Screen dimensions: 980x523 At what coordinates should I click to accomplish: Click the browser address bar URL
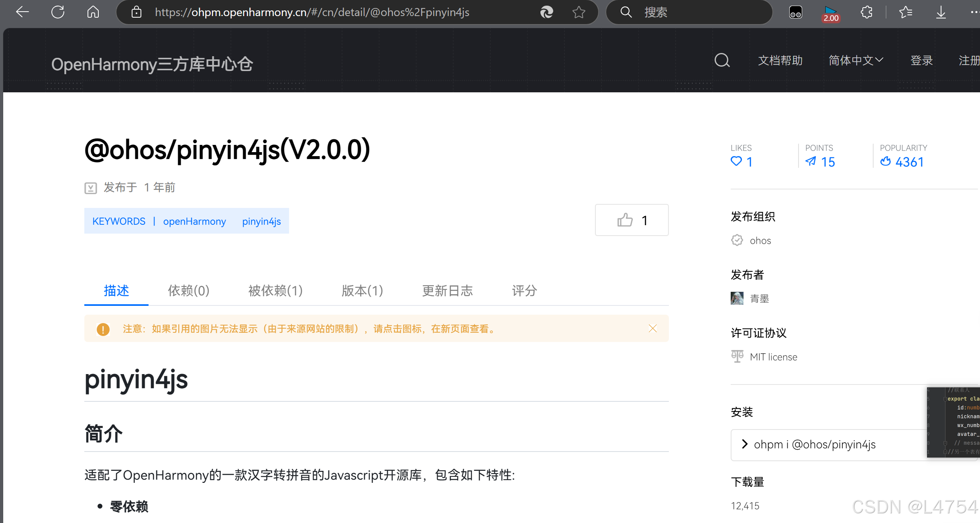tap(312, 12)
